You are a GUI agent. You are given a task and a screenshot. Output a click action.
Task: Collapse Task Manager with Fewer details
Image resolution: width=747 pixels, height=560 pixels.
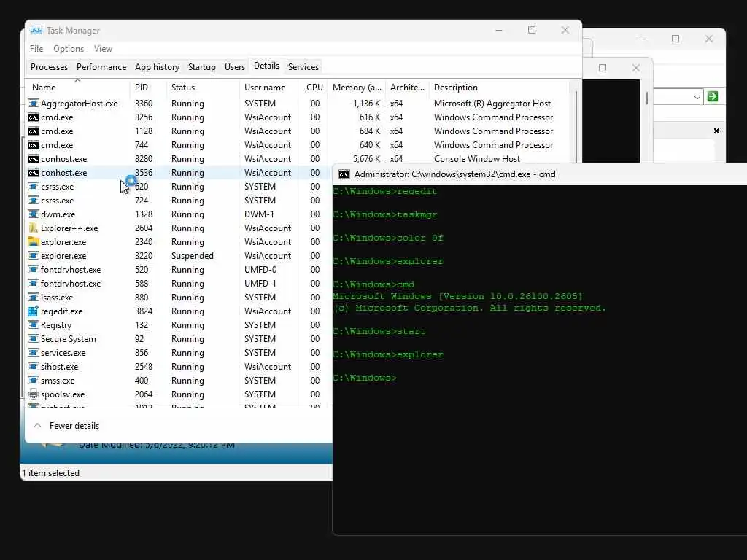tap(66, 426)
